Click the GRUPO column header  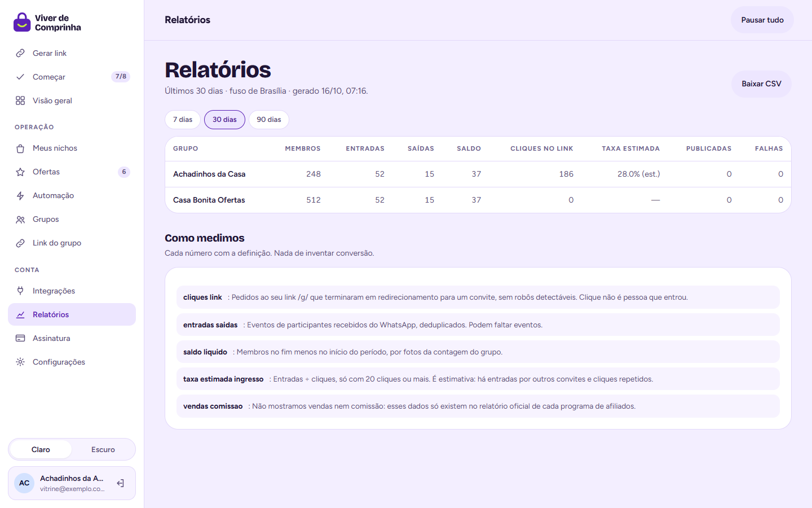tap(186, 148)
